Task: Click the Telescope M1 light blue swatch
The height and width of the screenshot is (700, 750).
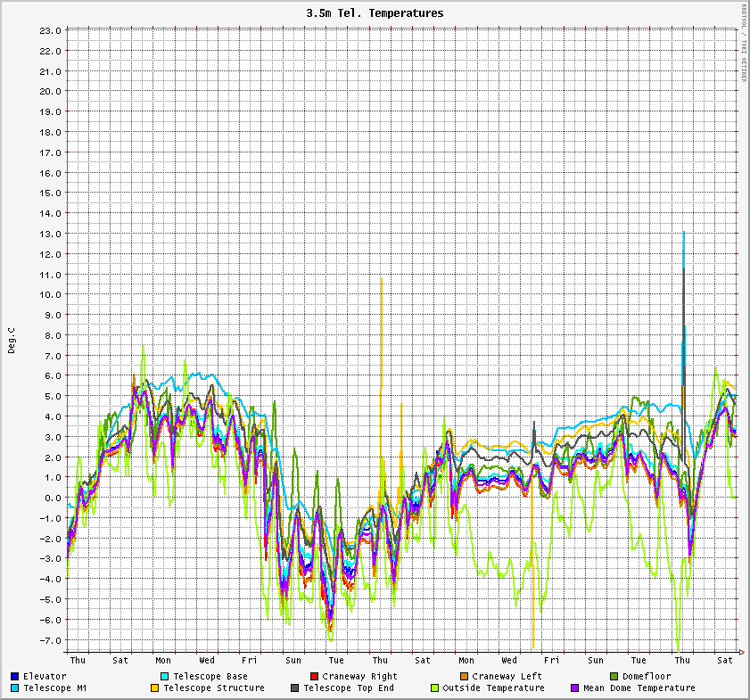Action: tap(15, 688)
